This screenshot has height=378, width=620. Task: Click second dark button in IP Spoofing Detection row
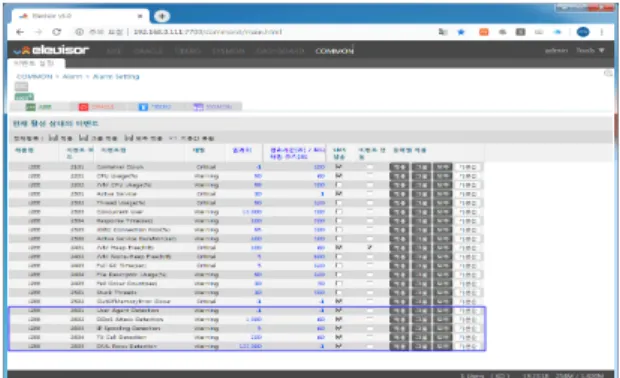point(421,328)
